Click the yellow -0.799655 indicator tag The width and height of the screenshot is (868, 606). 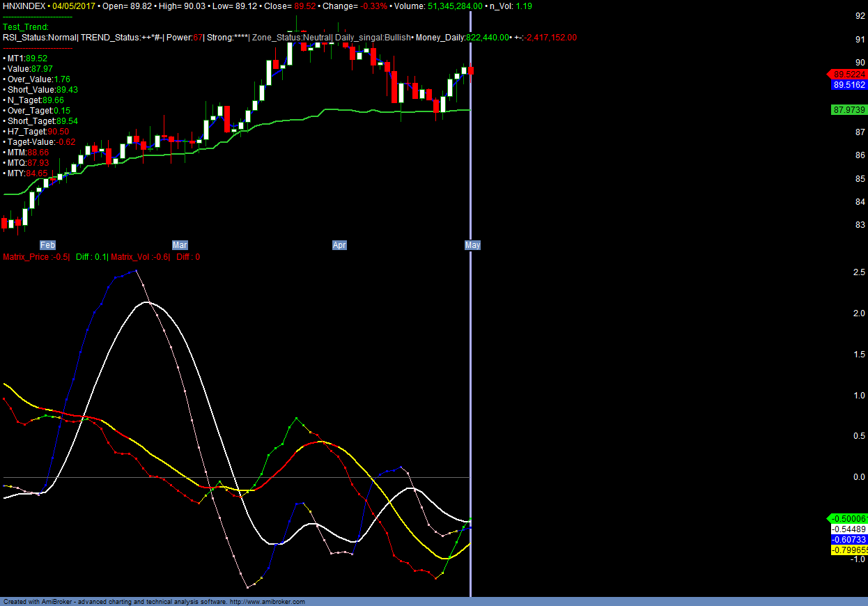(x=848, y=550)
